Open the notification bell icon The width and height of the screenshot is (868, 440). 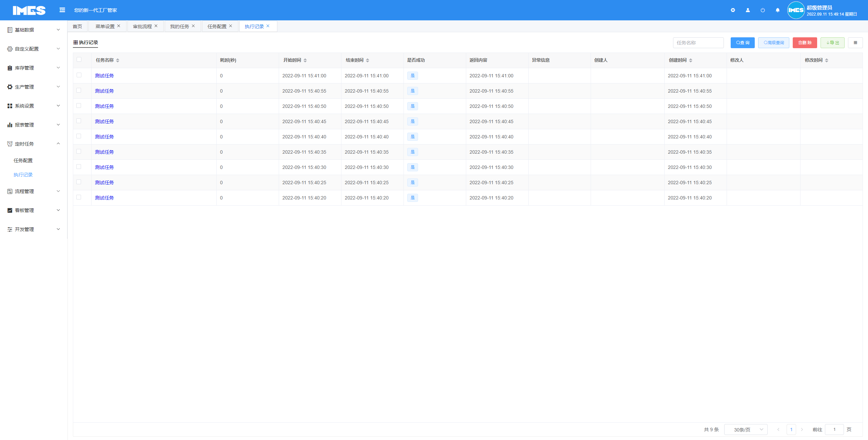click(777, 10)
